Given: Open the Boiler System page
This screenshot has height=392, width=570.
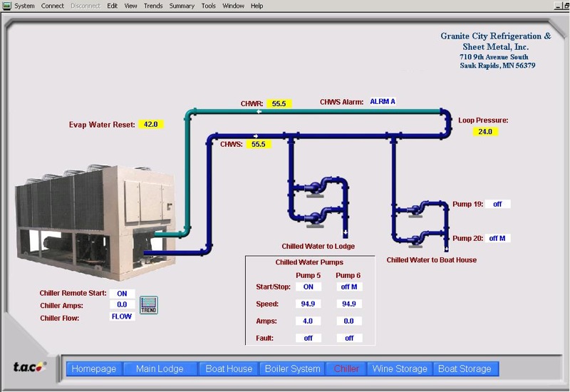Looking at the screenshot, I should click(292, 368).
